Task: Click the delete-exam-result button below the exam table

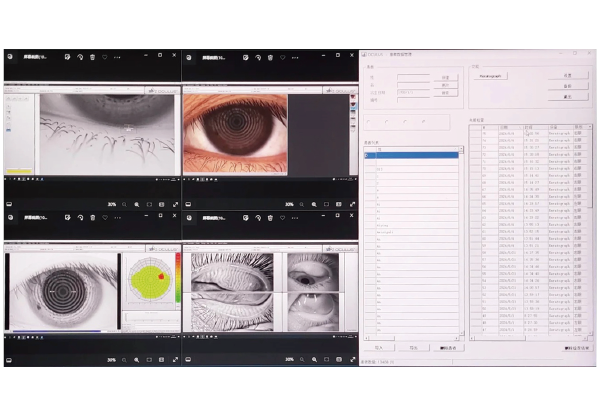Action: coord(577,348)
